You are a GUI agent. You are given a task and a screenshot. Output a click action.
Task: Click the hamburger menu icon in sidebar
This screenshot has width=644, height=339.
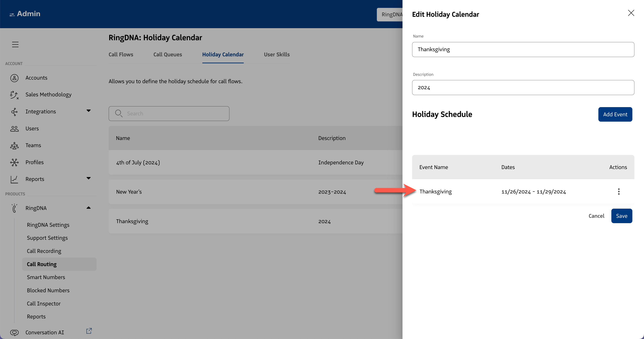[15, 44]
